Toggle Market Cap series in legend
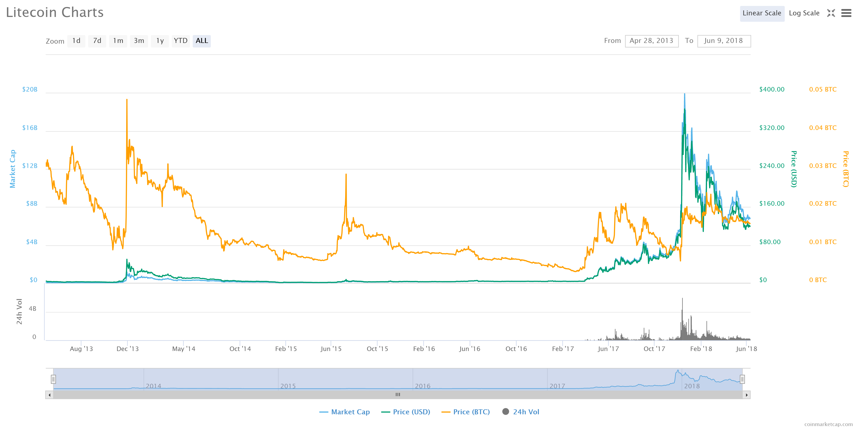Image resolution: width=868 pixels, height=429 pixels. pos(344,412)
